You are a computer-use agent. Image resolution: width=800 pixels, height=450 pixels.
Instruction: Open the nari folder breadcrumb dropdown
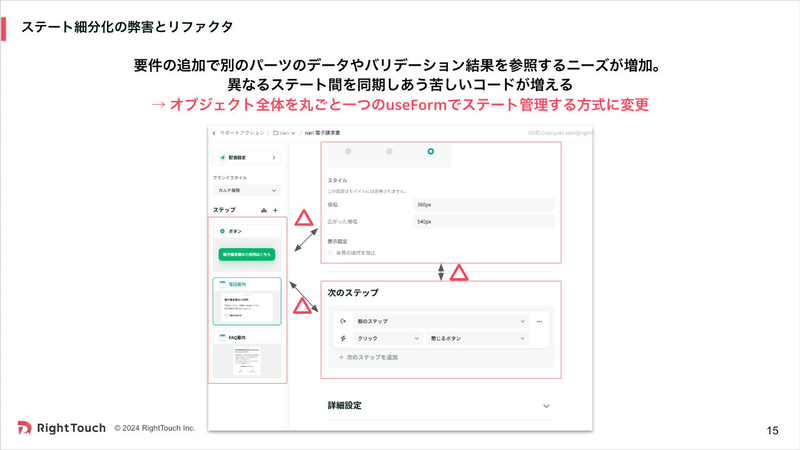point(284,133)
